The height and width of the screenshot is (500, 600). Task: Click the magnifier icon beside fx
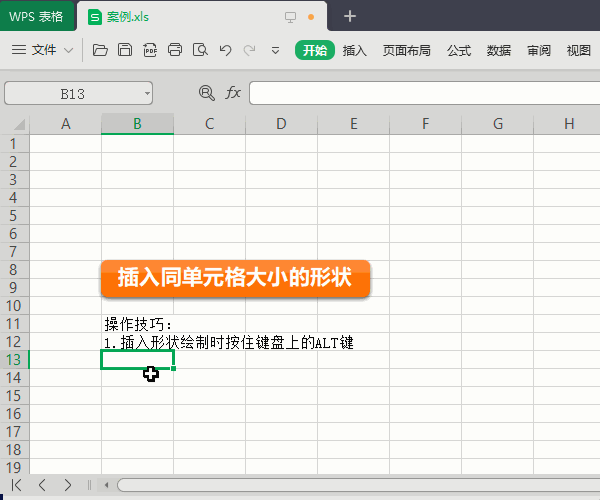tap(207, 93)
